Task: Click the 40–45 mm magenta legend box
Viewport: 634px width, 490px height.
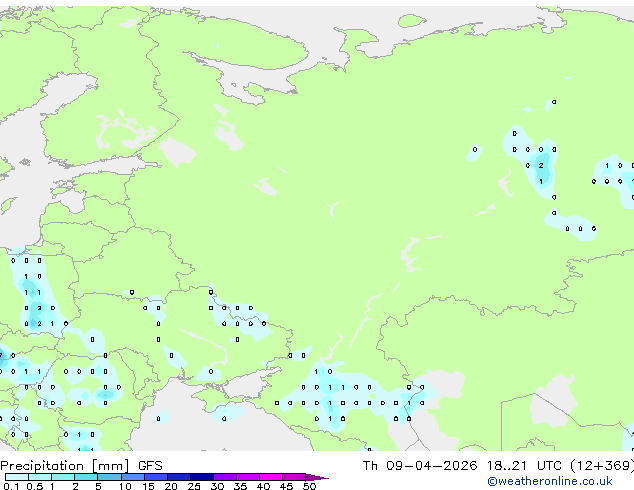Action: pyautogui.click(x=271, y=477)
